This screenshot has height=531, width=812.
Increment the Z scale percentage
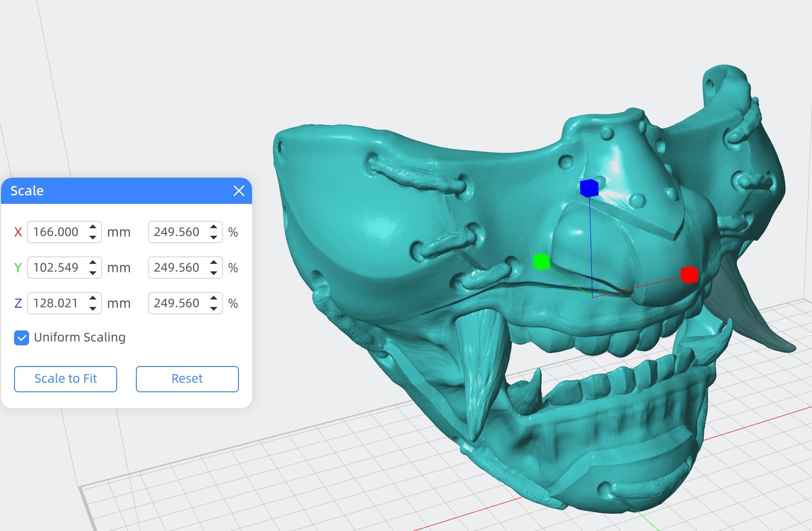213,299
